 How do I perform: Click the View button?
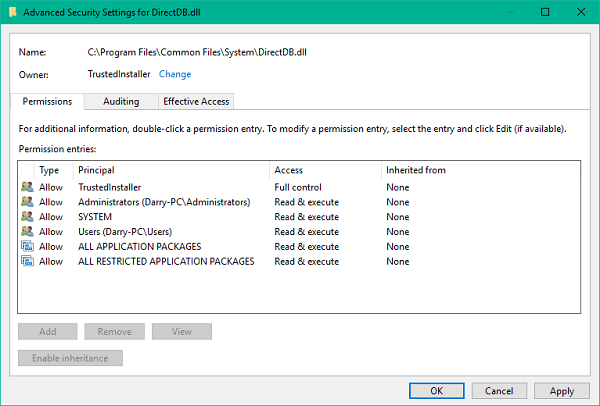pos(182,331)
